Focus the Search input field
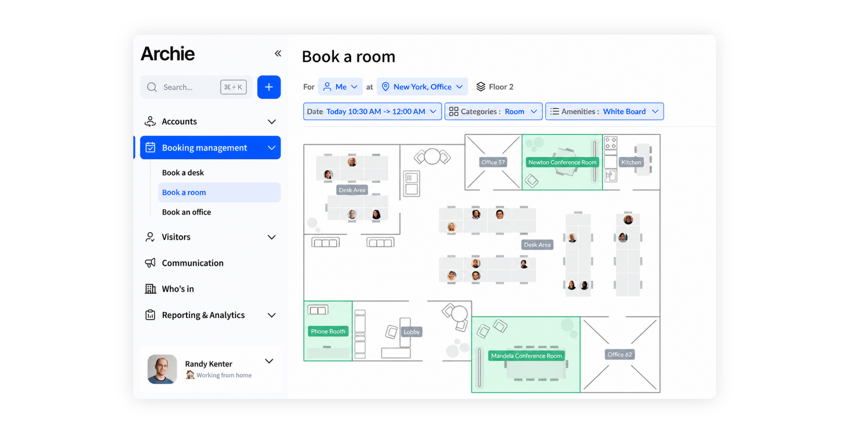868x434 pixels. [196, 87]
